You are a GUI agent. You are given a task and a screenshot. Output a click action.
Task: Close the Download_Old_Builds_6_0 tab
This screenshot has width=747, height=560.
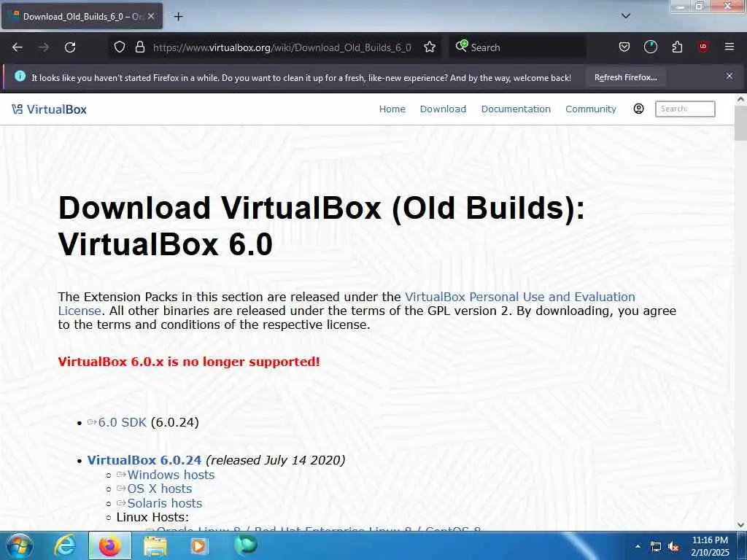[151, 16]
